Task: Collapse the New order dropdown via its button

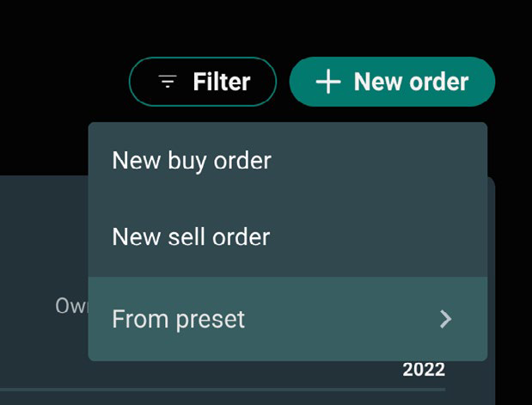Action: click(x=392, y=82)
